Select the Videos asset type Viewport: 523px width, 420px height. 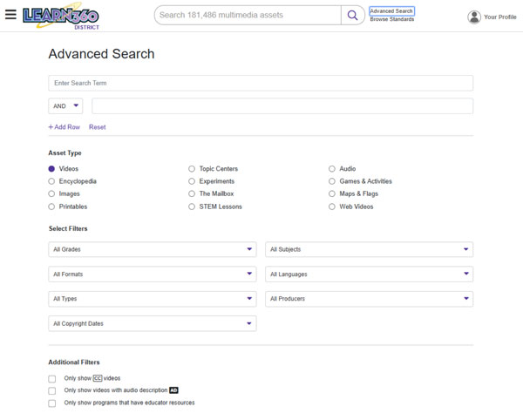coord(51,169)
